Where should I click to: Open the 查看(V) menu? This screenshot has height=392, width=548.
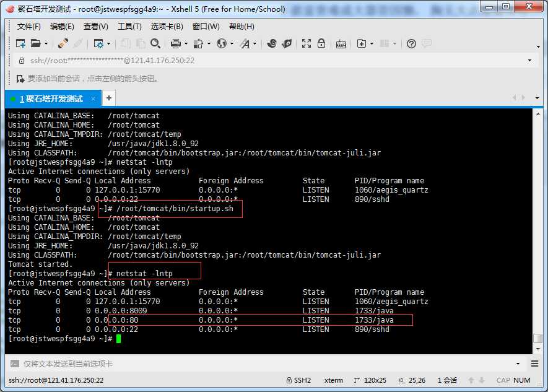click(x=96, y=27)
